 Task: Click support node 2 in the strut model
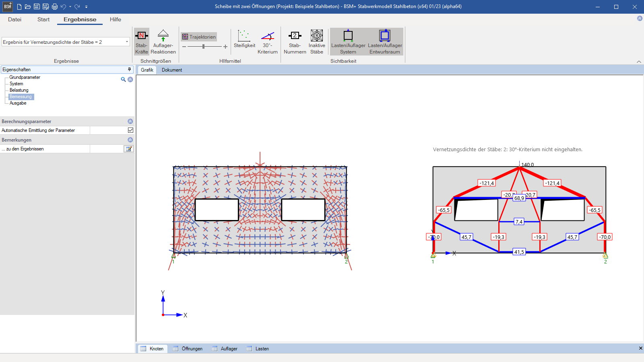pos(605,255)
